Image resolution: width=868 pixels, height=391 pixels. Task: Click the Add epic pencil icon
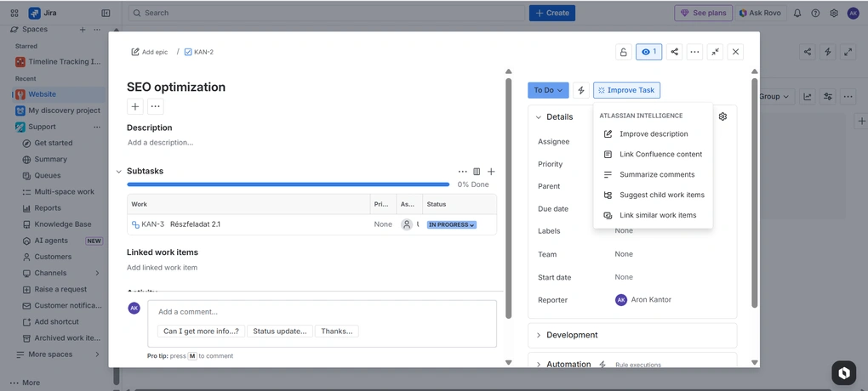135,52
